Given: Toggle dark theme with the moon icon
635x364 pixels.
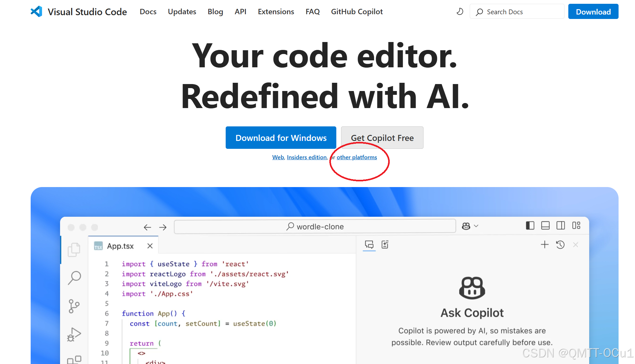Looking at the screenshot, I should coord(460,12).
